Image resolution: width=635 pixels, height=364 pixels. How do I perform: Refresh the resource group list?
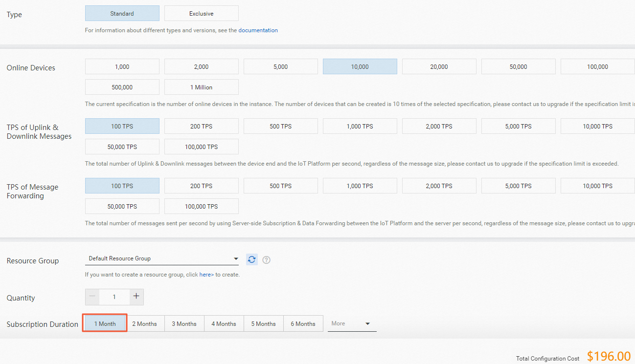click(251, 259)
